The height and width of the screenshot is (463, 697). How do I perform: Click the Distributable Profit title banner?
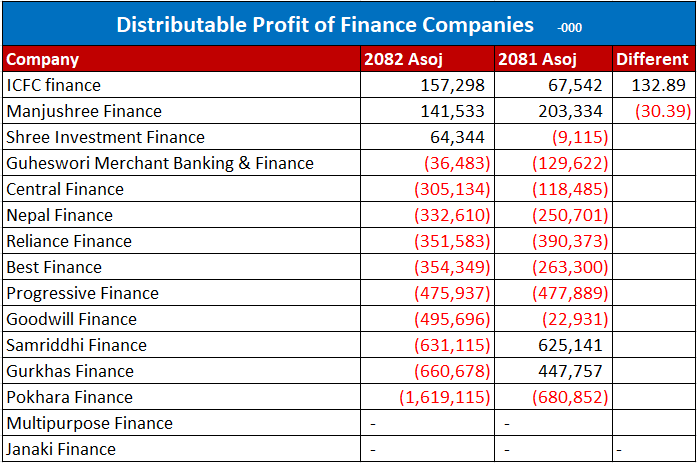(x=348, y=24)
